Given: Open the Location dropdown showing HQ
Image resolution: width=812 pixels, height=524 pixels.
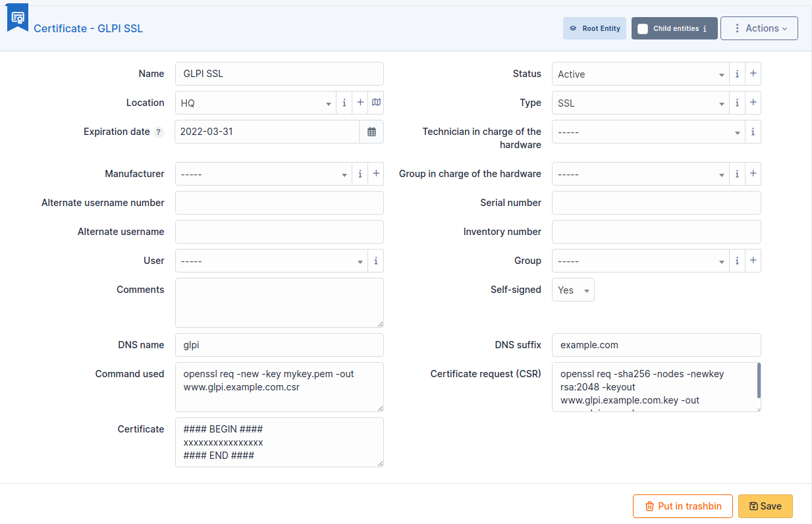Looking at the screenshot, I should pyautogui.click(x=256, y=103).
